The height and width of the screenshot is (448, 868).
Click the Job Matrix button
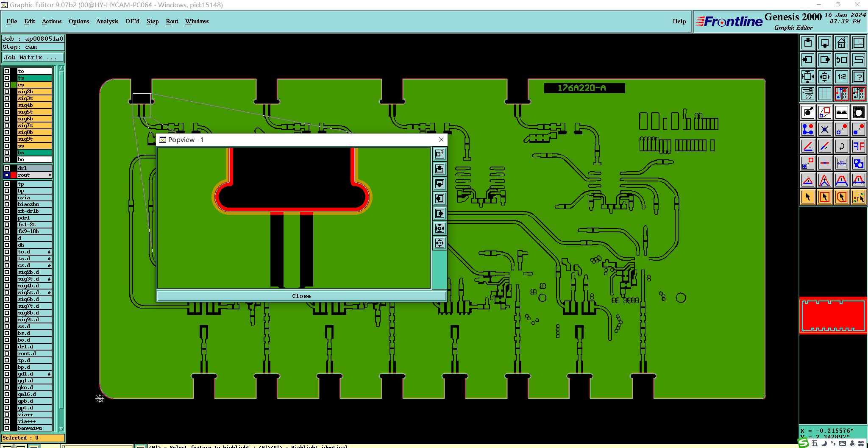[33, 58]
